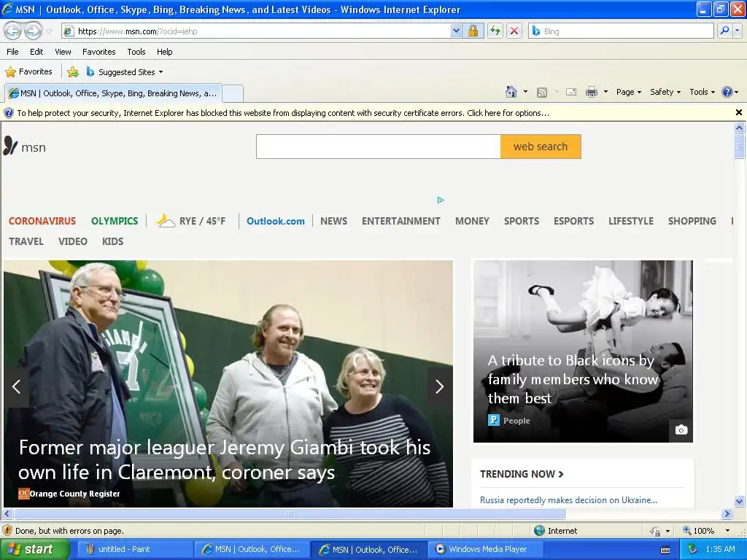Select the MSN browser tab
The width and height of the screenshot is (747, 560).
[113, 93]
